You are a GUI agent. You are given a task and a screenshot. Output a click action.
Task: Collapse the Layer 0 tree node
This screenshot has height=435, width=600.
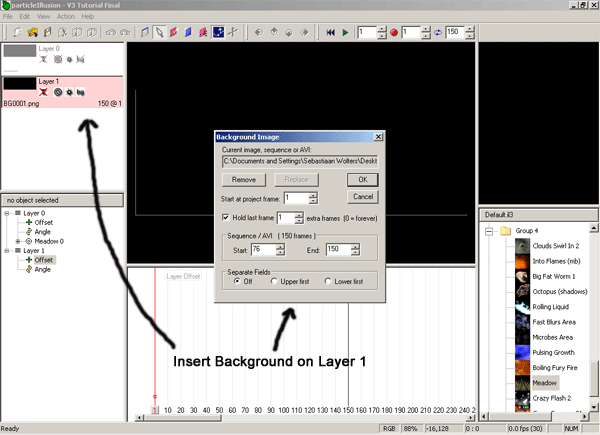click(x=8, y=213)
